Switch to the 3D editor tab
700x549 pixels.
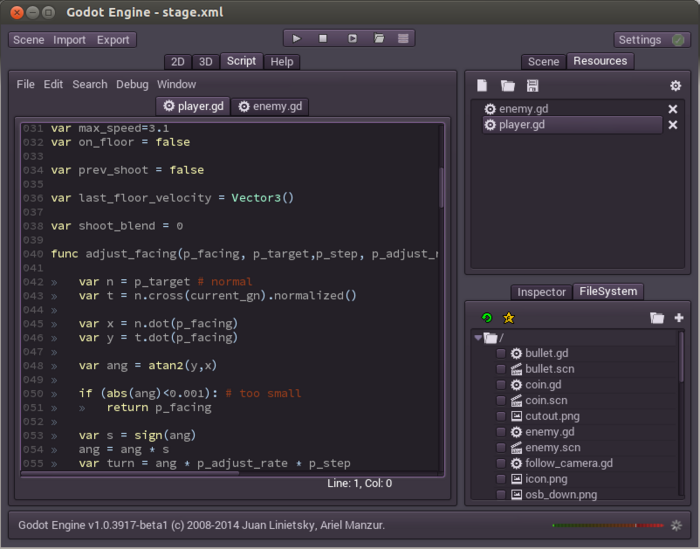click(x=205, y=62)
